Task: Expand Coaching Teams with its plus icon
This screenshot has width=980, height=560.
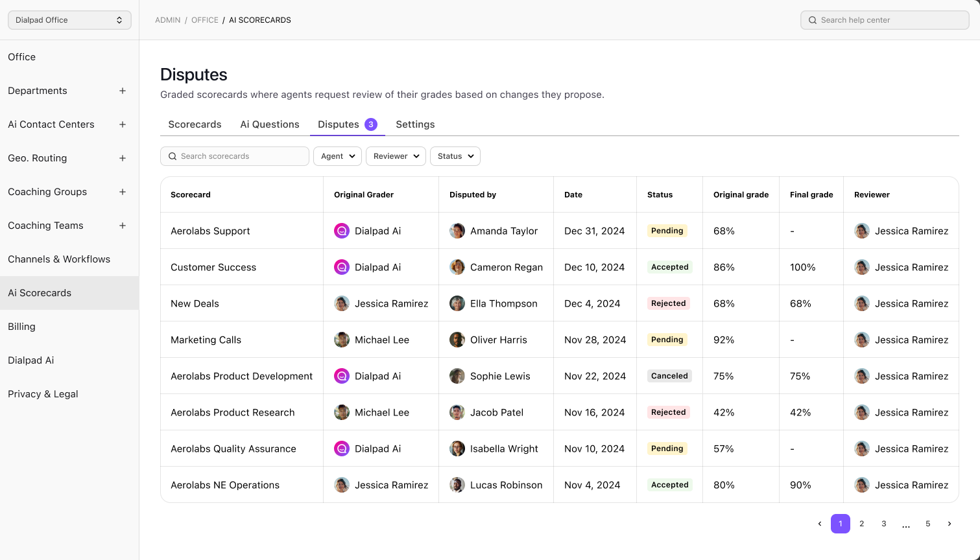Action: tap(123, 226)
